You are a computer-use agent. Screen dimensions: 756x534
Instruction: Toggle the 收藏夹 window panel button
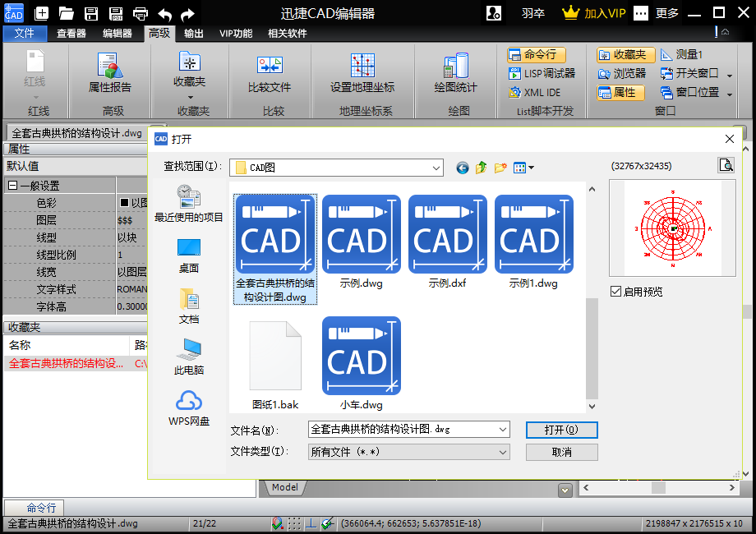(x=626, y=54)
